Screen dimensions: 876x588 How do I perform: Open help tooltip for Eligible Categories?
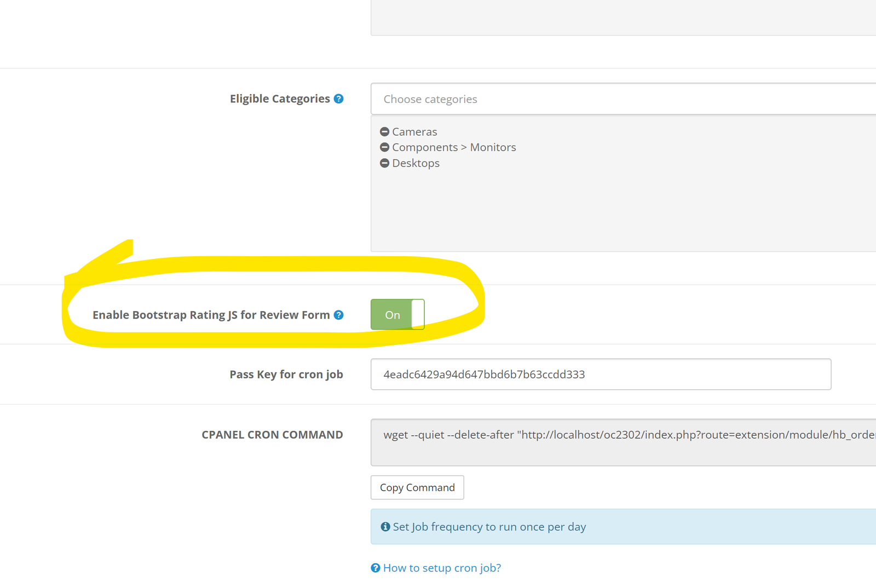(x=339, y=99)
